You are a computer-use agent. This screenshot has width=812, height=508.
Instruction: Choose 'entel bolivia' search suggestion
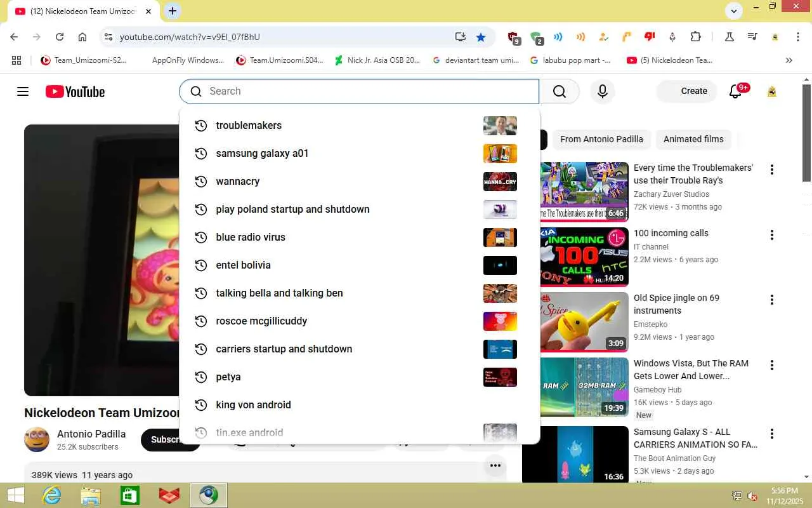click(360, 265)
